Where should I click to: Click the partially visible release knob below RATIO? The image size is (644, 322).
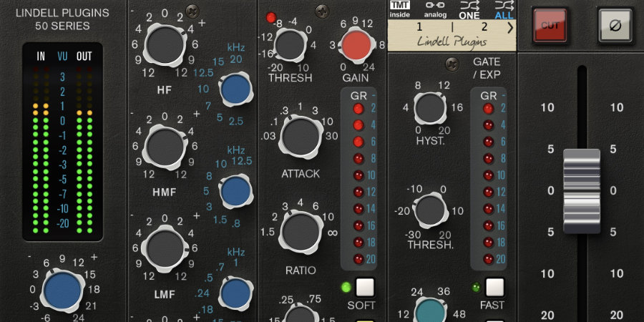pyautogui.click(x=301, y=314)
